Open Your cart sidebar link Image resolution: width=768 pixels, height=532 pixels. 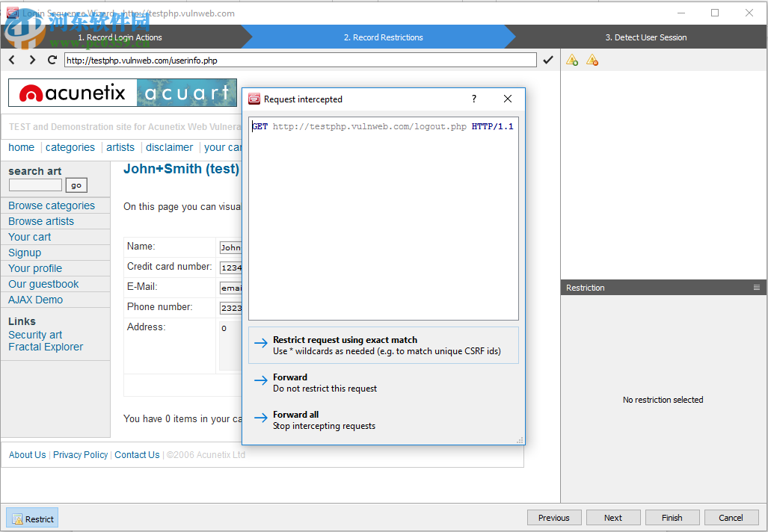point(29,237)
